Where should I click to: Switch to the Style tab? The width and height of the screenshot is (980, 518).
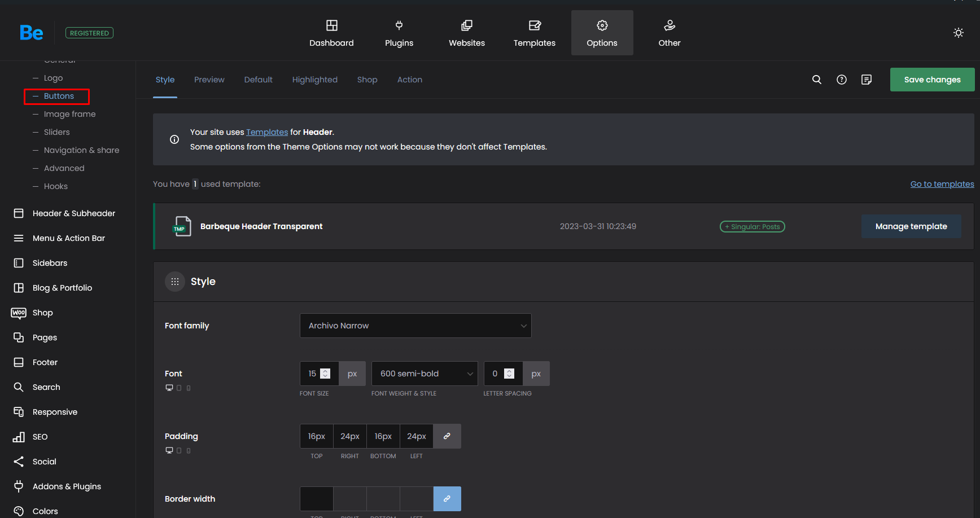(x=165, y=80)
